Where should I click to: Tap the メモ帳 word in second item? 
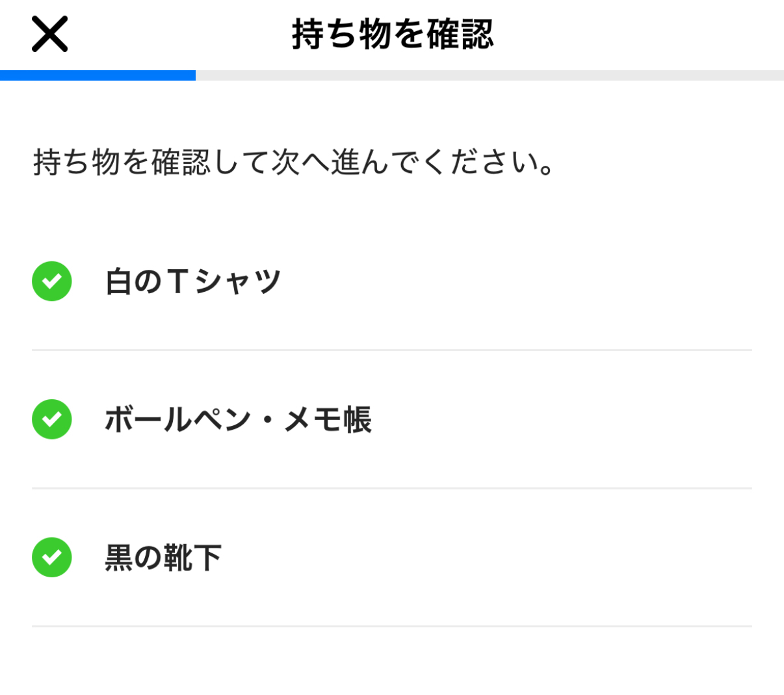tap(328, 419)
